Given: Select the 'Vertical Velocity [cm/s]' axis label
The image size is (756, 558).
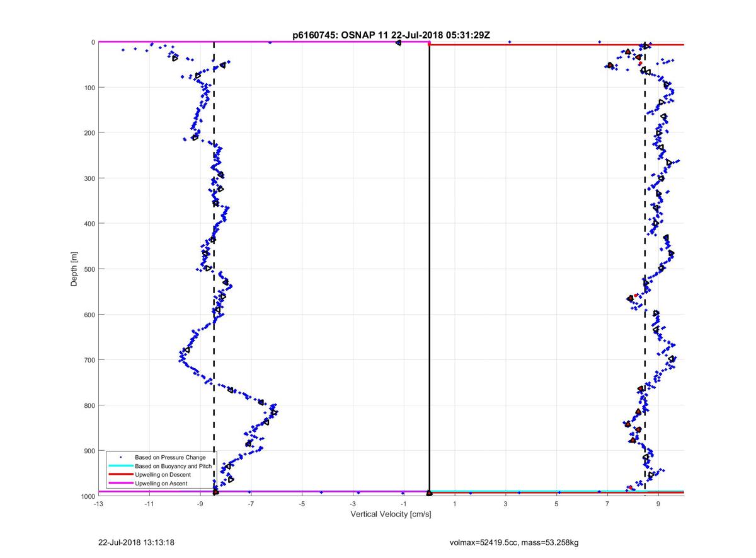Looking at the screenshot, I should click(x=391, y=514).
